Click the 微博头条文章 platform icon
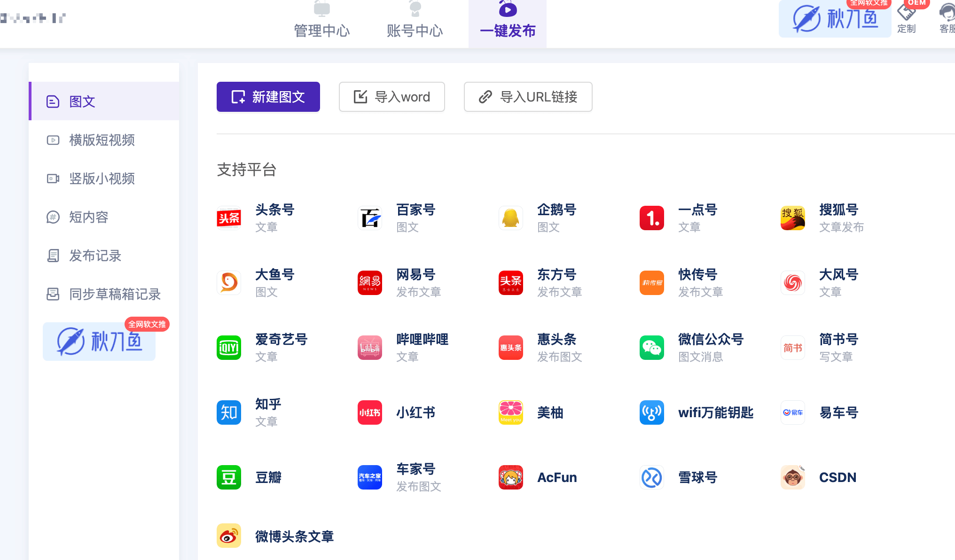Viewport: 955px width, 560px height. click(229, 536)
